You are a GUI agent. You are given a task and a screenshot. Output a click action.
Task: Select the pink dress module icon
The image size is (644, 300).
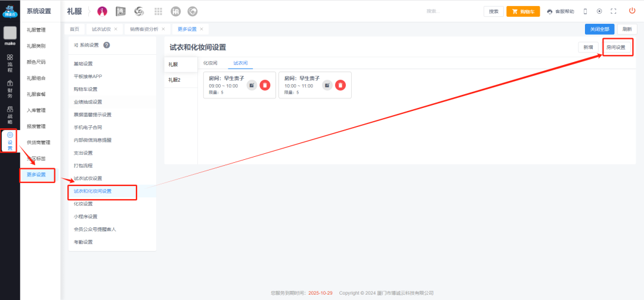point(102,11)
